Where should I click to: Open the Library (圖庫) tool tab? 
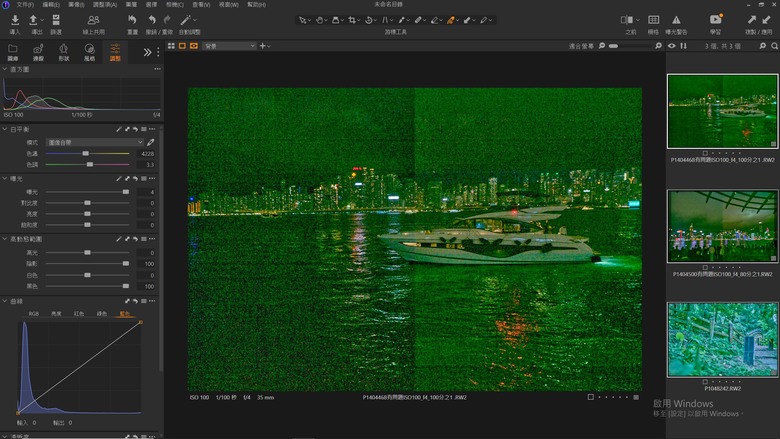12,52
